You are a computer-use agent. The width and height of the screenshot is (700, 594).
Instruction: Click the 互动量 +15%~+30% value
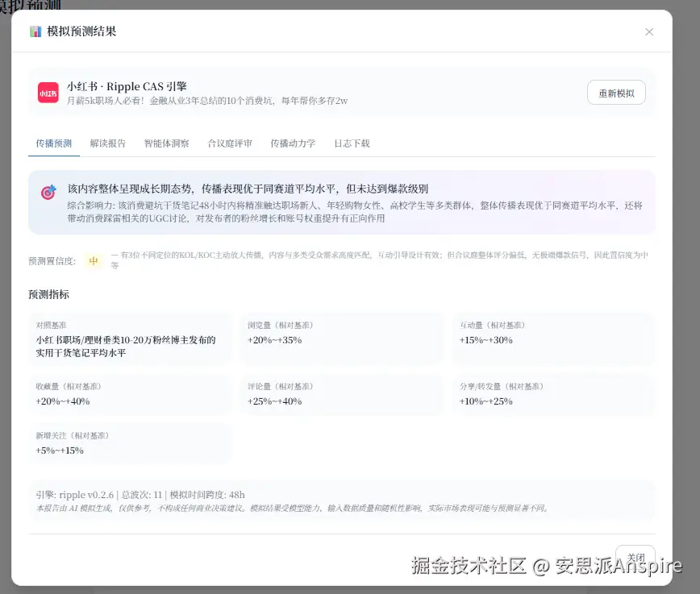[x=485, y=340]
